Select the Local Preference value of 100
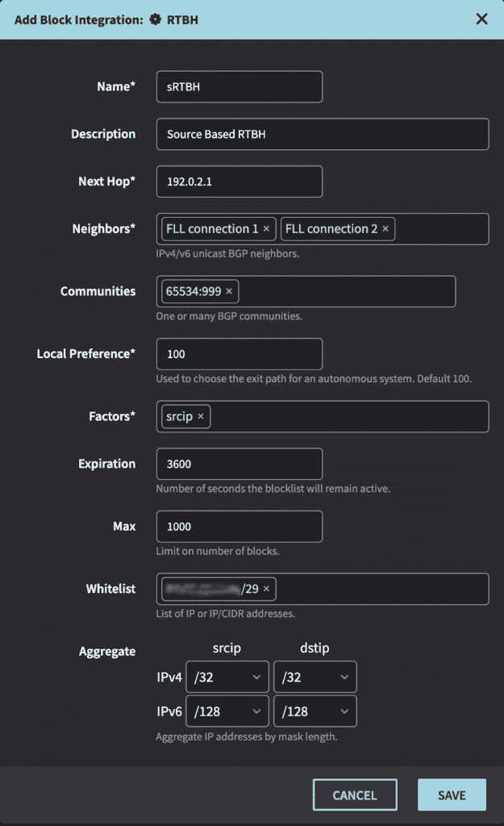This screenshot has width=504, height=826. click(239, 353)
